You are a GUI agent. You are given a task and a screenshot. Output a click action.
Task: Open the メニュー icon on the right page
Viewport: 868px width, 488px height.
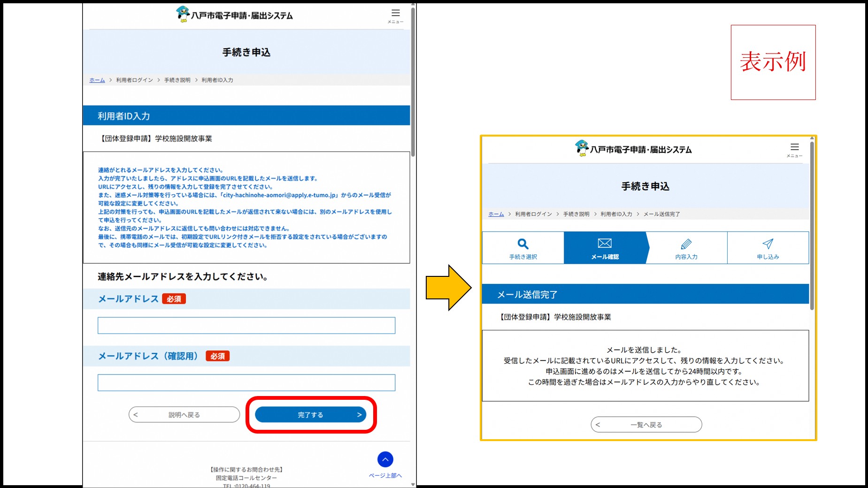pos(795,147)
